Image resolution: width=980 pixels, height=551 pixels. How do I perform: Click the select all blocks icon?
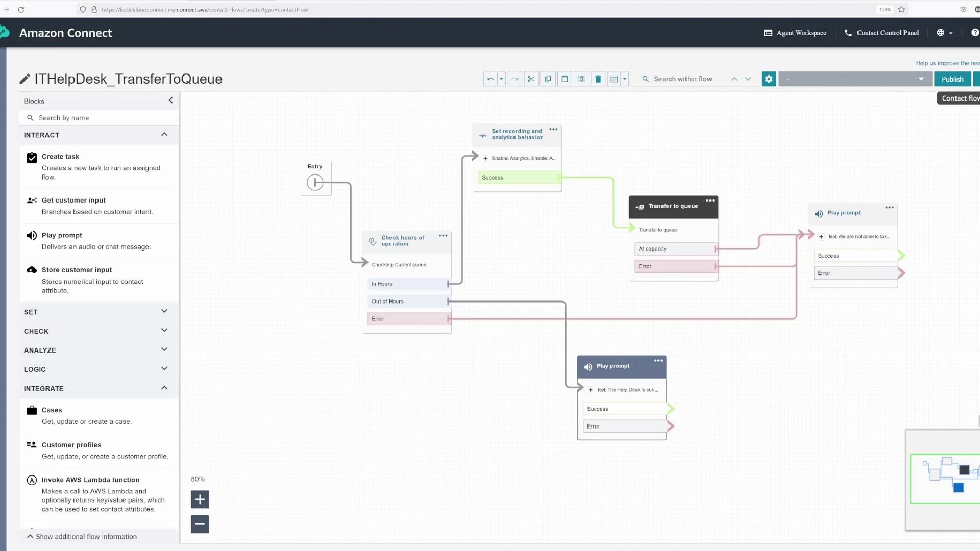(581, 79)
